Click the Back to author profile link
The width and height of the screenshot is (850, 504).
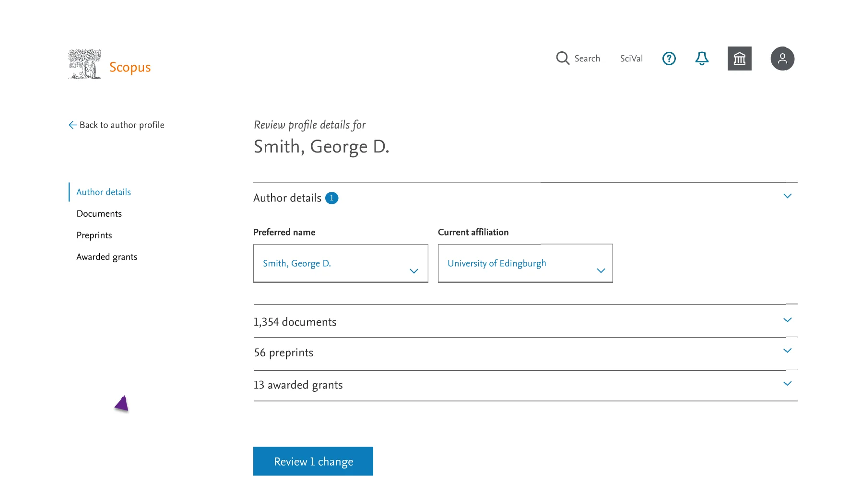(x=122, y=125)
